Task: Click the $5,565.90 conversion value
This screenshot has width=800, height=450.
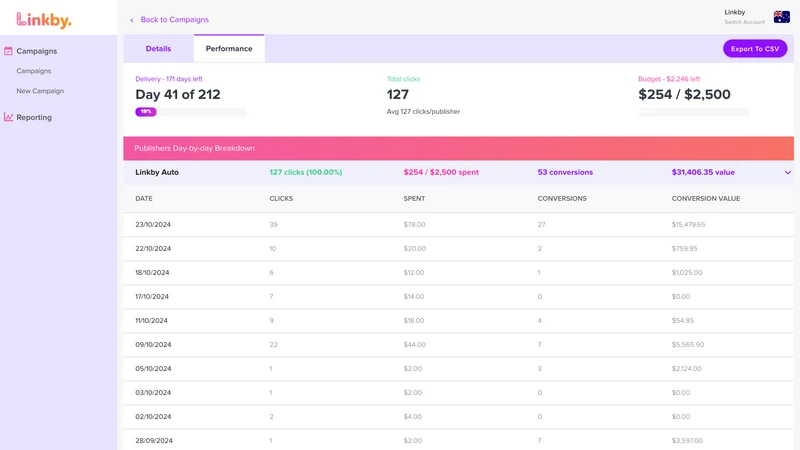Action: point(688,344)
